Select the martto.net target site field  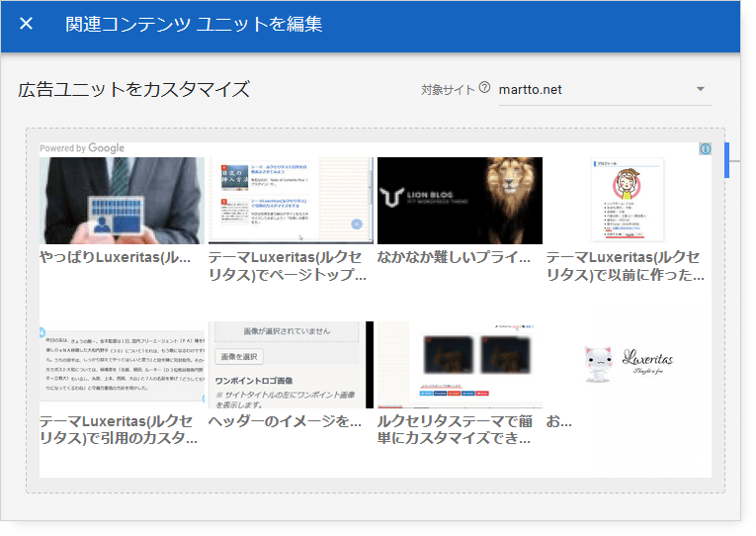tap(593, 89)
